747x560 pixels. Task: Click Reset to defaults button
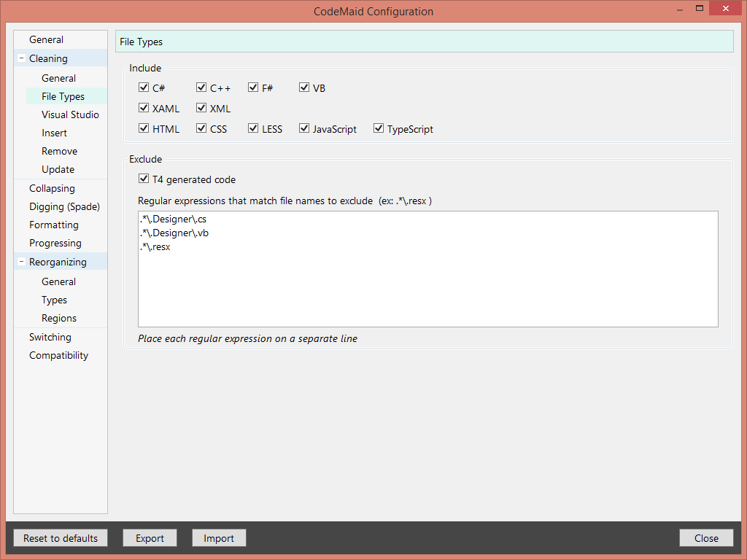coord(61,538)
